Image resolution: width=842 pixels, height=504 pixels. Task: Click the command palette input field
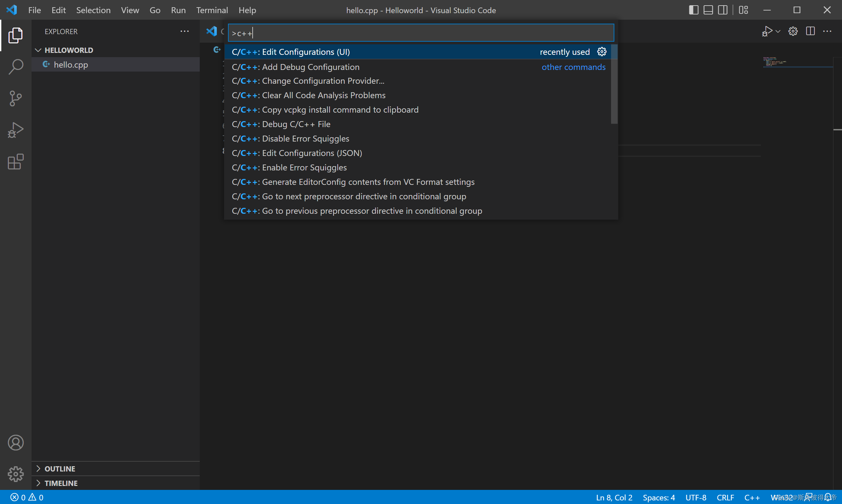(421, 33)
